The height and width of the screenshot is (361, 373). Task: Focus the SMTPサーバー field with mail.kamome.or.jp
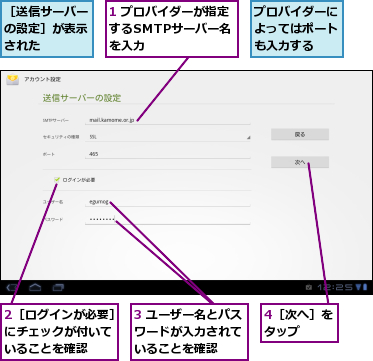click(x=168, y=120)
